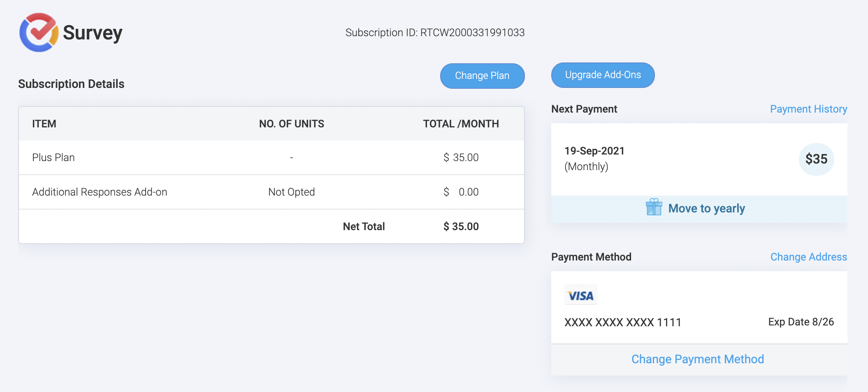Click the masked card number ending 1111
Image resolution: width=868 pixels, height=392 pixels.
[622, 322]
